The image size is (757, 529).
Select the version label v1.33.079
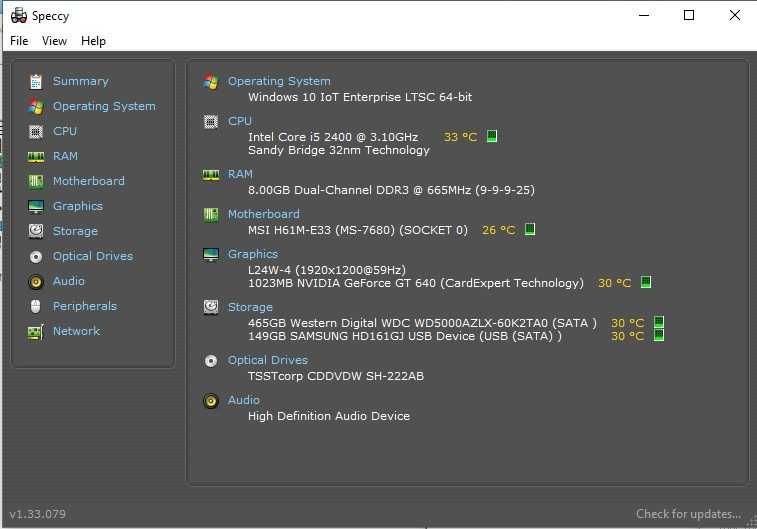pyautogui.click(x=38, y=514)
